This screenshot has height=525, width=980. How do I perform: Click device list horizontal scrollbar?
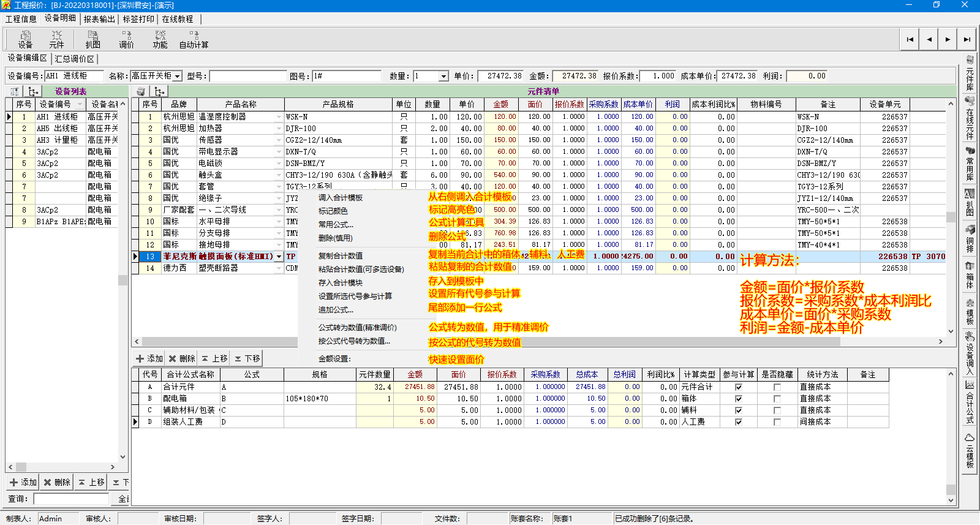tap(61, 467)
